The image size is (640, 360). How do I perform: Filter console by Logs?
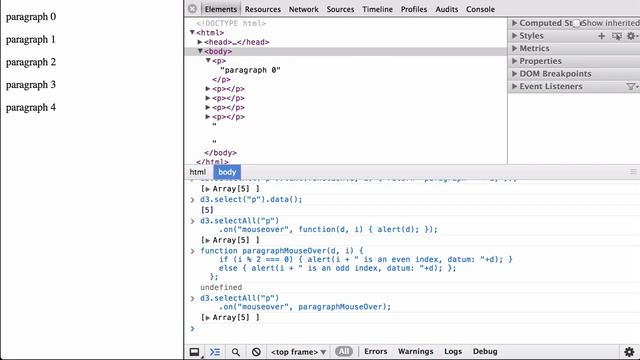tap(453, 351)
